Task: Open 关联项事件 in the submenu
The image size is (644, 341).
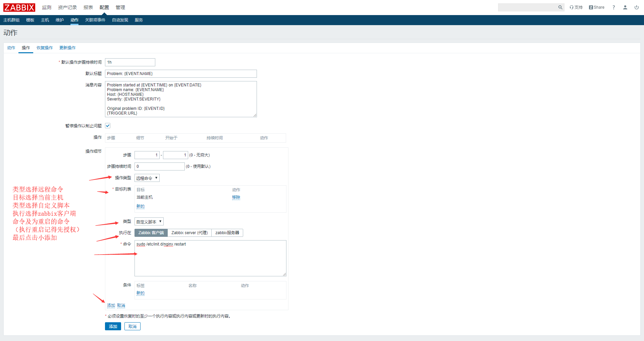Action: [95, 20]
